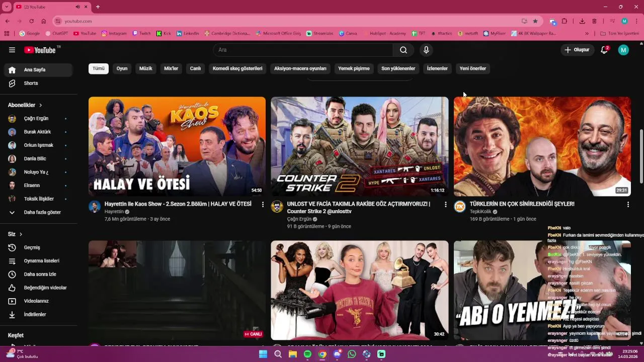This screenshot has width=644, height=362.
Task: Start voice search with microphone icon
Action: (426, 50)
